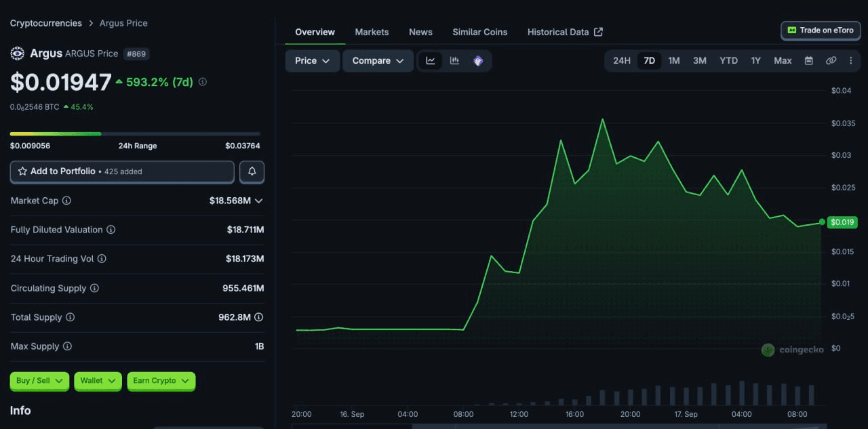
Task: Open the chart three-dot options menu
Action: click(851, 61)
